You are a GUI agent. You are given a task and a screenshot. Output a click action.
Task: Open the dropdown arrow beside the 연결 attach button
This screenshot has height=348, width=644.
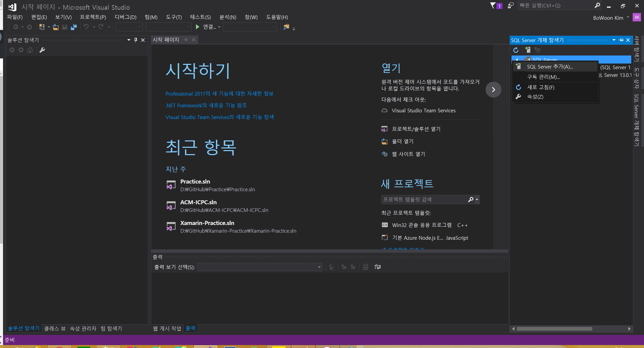point(219,27)
